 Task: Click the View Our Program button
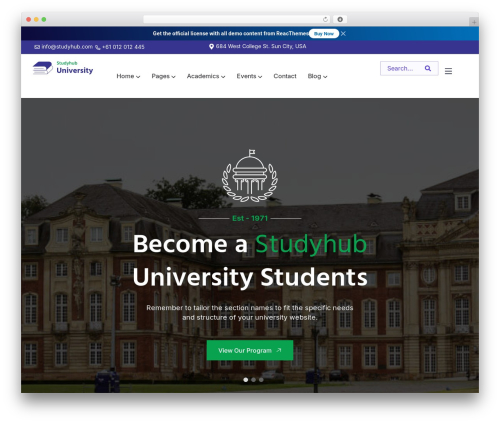pos(250,350)
